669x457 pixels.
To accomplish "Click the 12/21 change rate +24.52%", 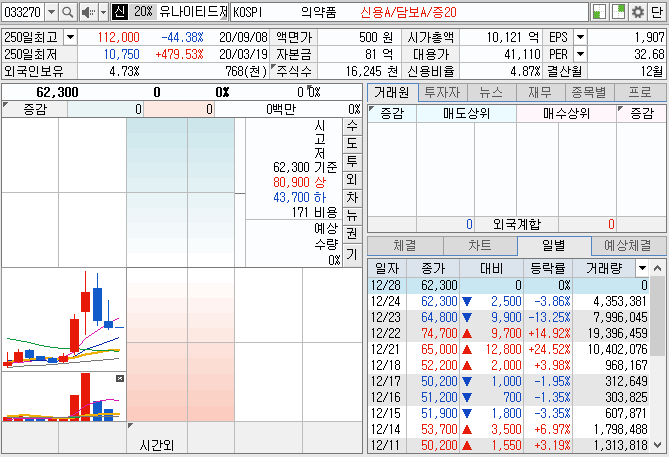I will pyautogui.click(x=549, y=349).
